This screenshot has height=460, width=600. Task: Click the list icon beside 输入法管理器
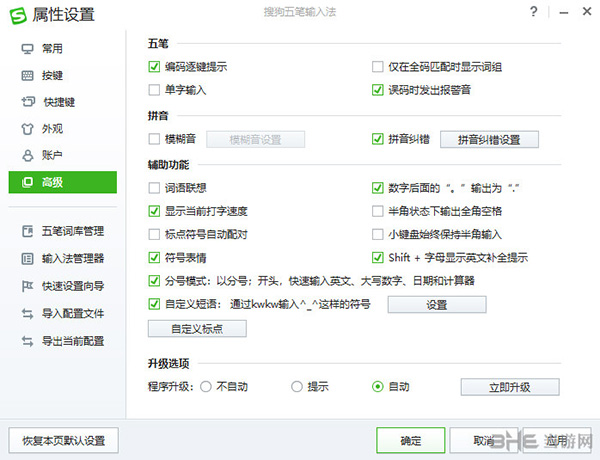click(28, 259)
